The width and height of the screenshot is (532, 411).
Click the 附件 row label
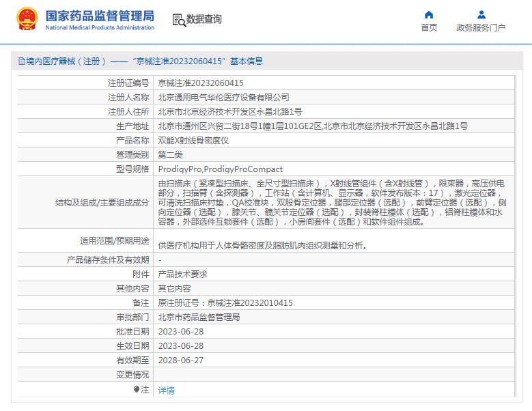pyautogui.click(x=141, y=274)
